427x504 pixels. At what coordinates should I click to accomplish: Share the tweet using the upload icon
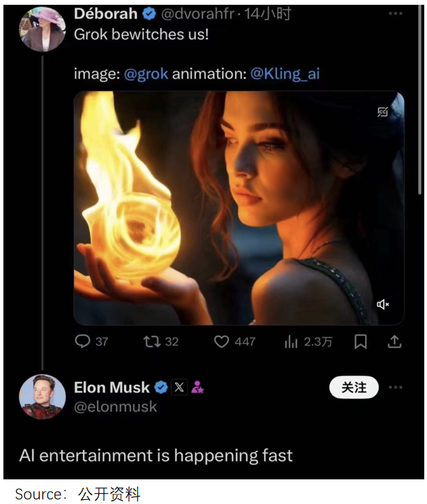click(395, 341)
